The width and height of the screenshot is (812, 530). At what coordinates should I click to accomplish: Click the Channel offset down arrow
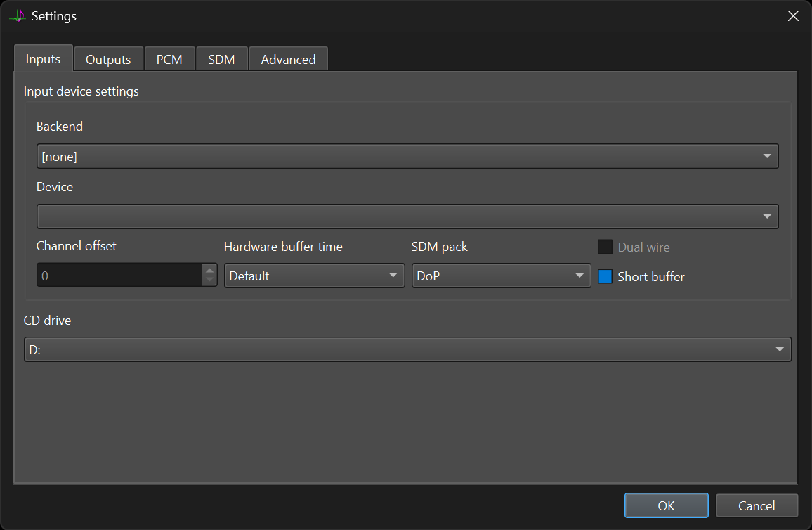click(x=209, y=280)
